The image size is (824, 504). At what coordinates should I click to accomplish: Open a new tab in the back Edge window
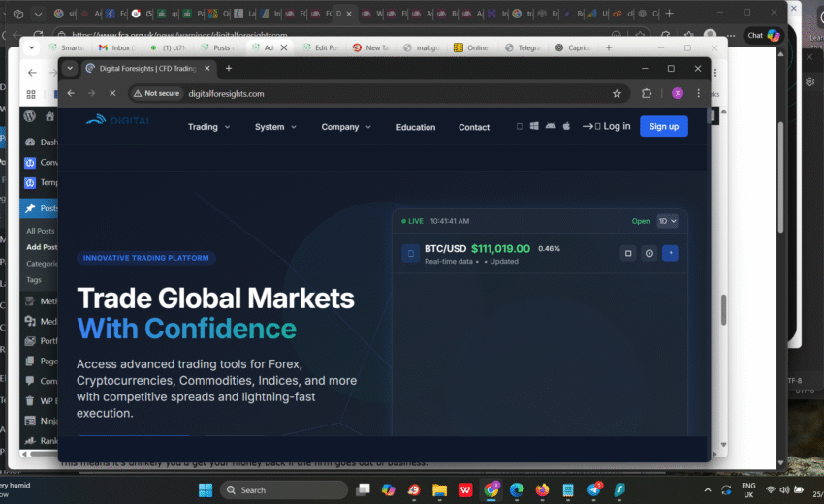coord(670,14)
